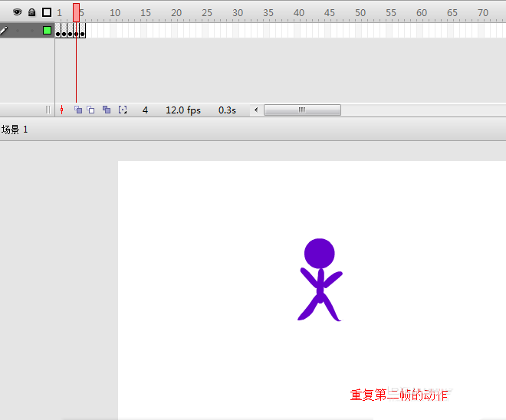Image resolution: width=506 pixels, height=420 pixels.
Task: Click the red text 重复第二帧的动作 on stage
Action: click(x=399, y=395)
